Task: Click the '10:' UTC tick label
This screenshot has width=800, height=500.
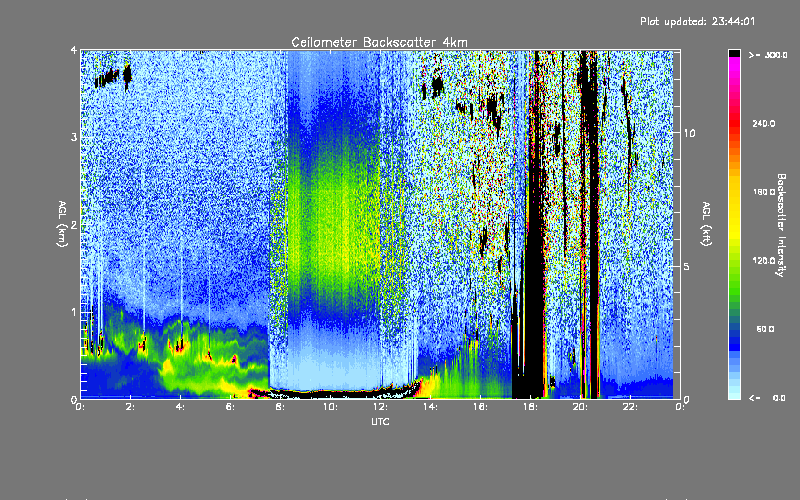Action: (x=330, y=407)
